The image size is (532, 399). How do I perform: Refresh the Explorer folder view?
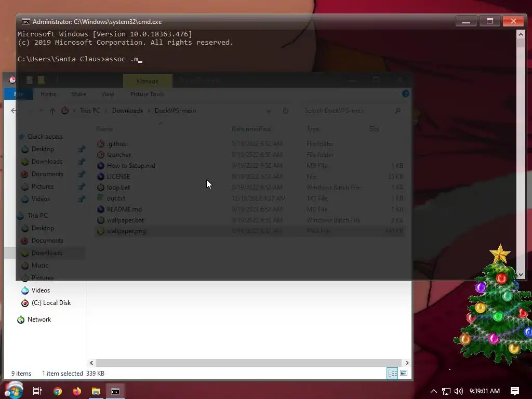tap(286, 111)
